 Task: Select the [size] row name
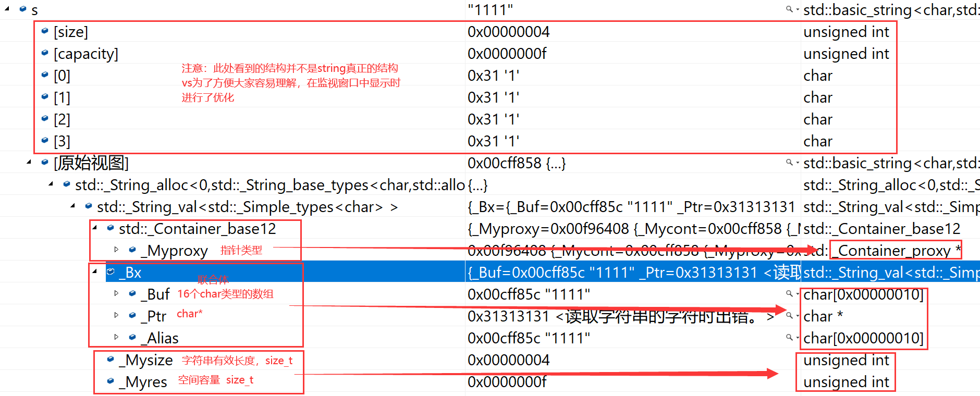point(71,32)
